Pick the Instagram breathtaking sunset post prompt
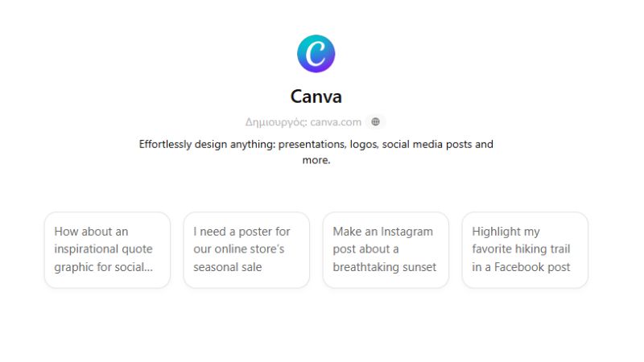The width and height of the screenshot is (644, 362). point(386,250)
